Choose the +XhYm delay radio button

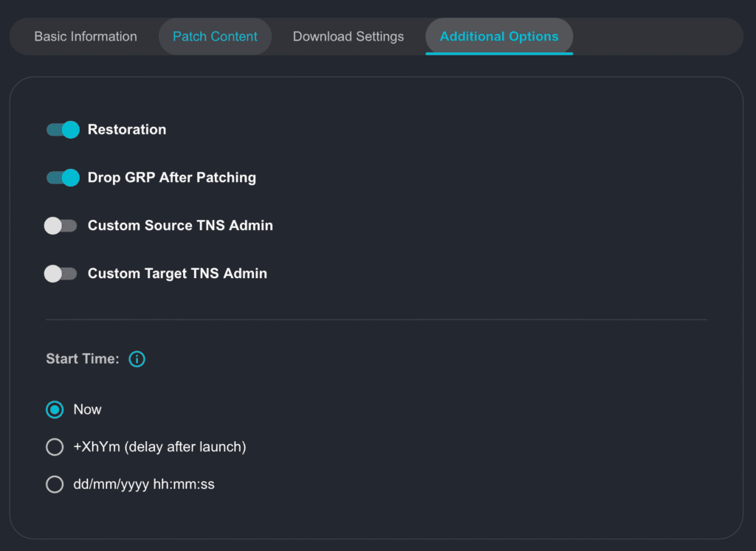coord(55,447)
